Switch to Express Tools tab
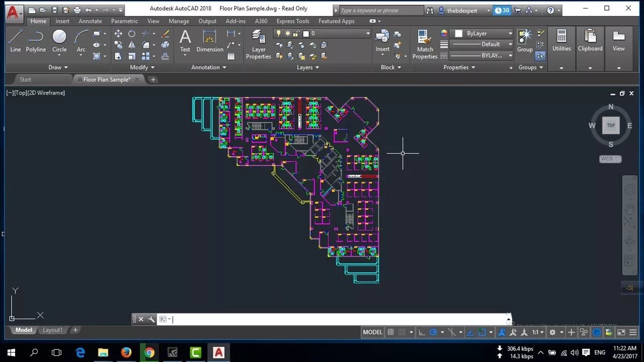 pyautogui.click(x=293, y=21)
